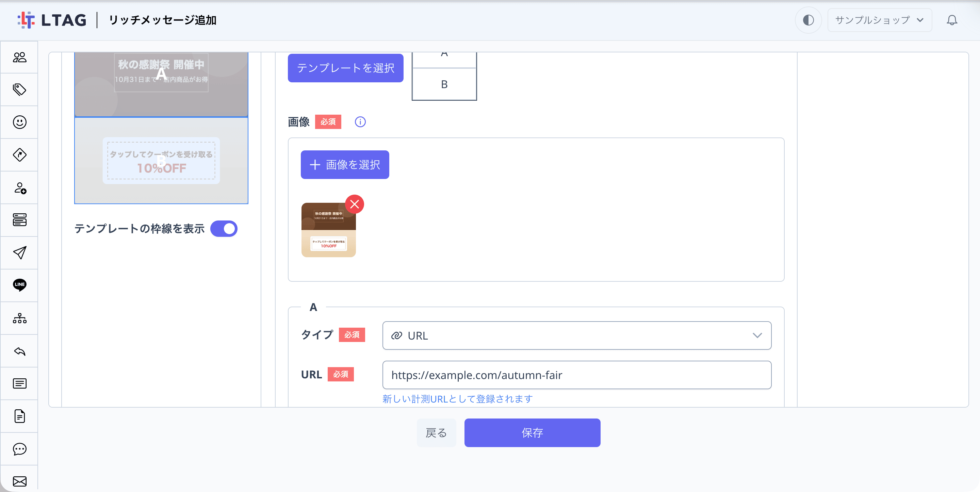This screenshot has height=492, width=980.
Task: Toggle the dark mode contrast icon
Action: (808, 20)
